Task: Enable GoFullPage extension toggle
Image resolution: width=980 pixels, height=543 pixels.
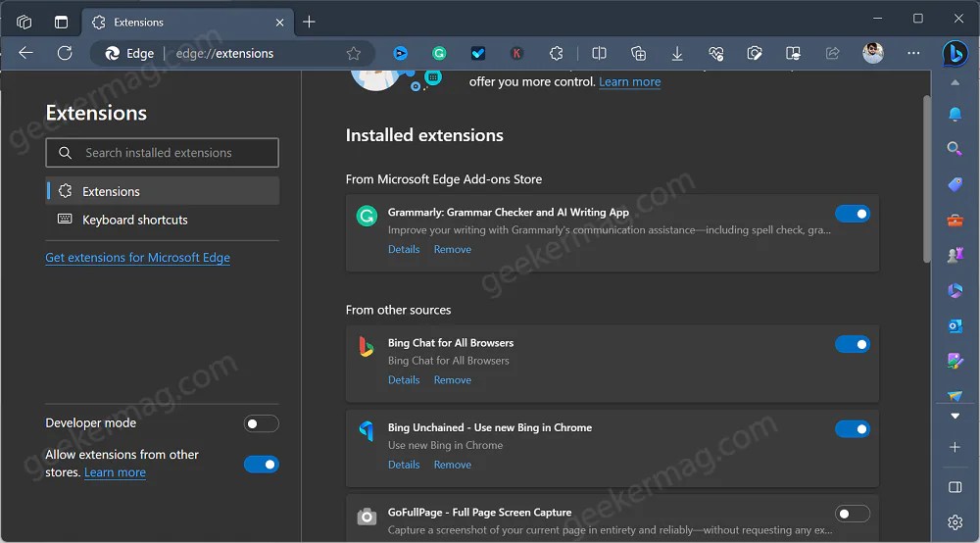Action: click(853, 514)
